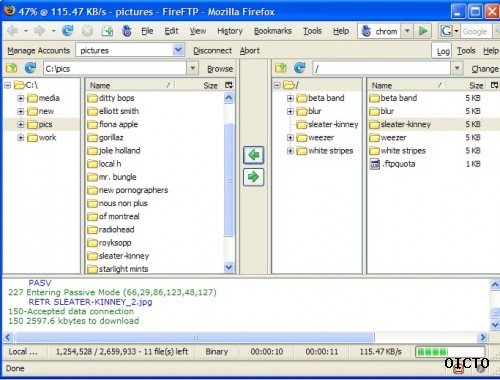The width and height of the screenshot is (500, 380).
Task: Click the local path input field
Action: 115,68
